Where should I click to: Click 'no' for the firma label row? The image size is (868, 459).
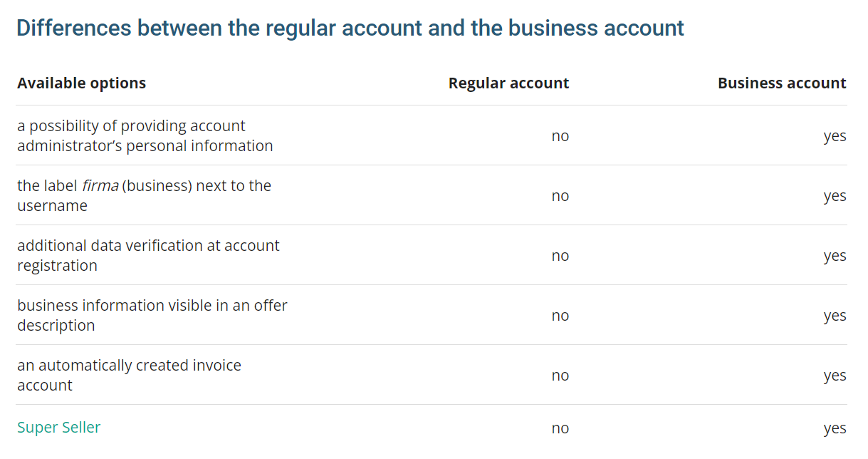tap(560, 196)
